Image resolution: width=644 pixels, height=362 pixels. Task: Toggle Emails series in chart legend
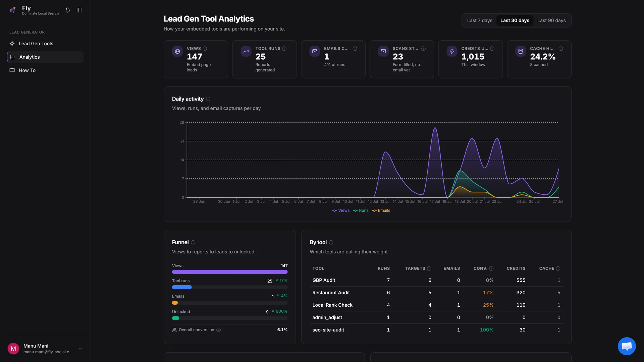pos(381,210)
